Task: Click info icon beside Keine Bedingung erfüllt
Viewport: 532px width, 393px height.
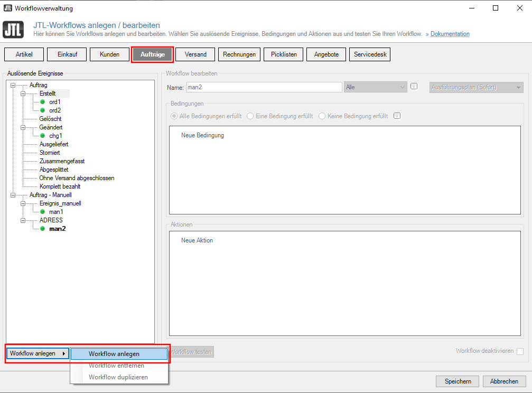Action: [x=397, y=116]
